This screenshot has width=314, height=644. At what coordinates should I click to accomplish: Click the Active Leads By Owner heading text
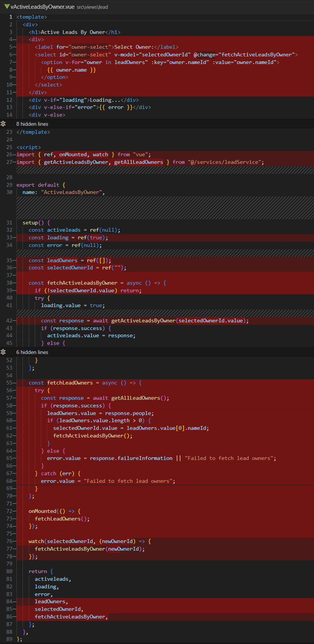click(x=73, y=32)
